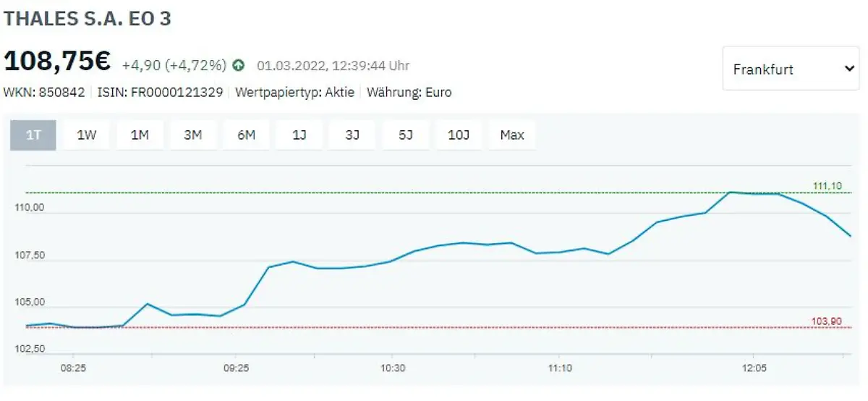This screenshot has height=401, width=868.
Task: Click the chart line peak near 12:05
Action: click(x=731, y=193)
